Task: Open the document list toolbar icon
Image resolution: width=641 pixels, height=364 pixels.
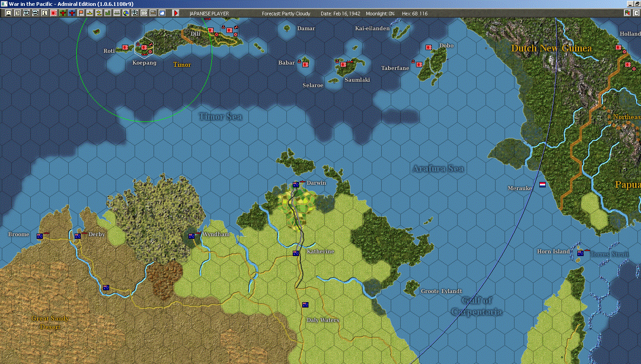Action: (18, 13)
